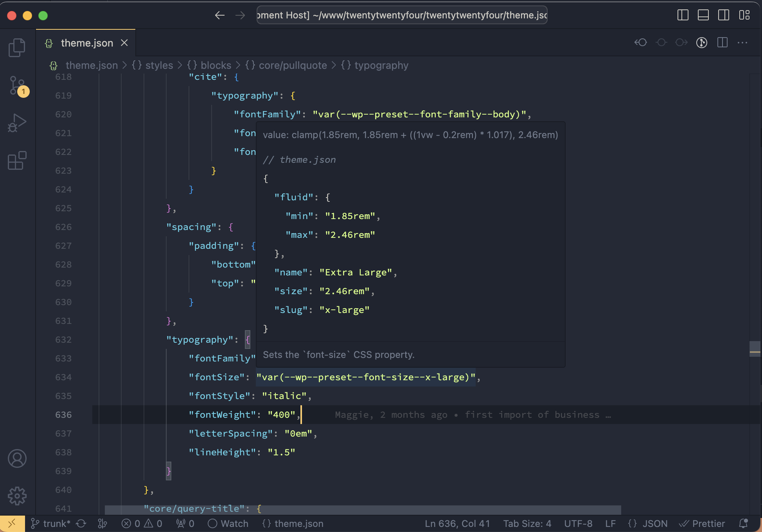Expand the styles breadcrumb segment
This screenshot has width=762, height=532.
(158, 65)
